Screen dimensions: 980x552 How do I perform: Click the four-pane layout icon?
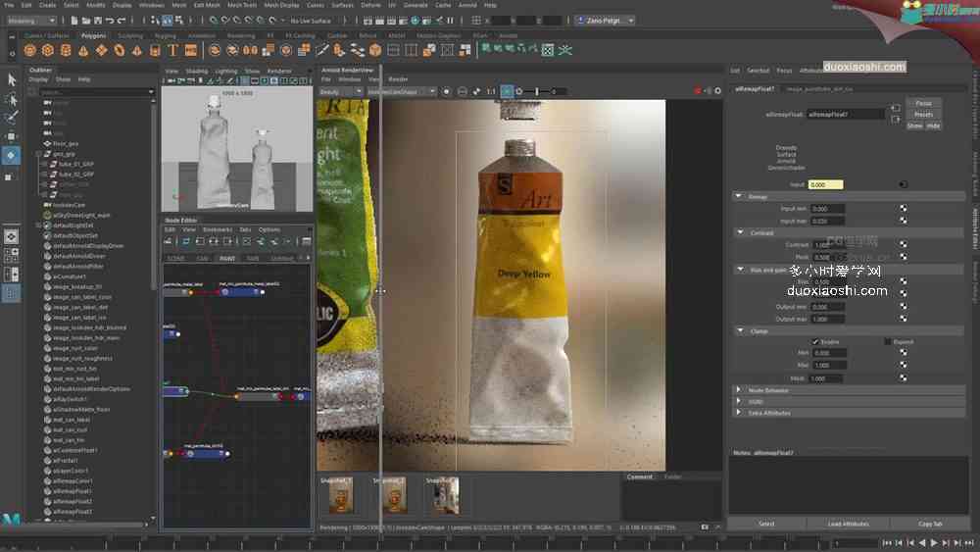tap(11, 255)
